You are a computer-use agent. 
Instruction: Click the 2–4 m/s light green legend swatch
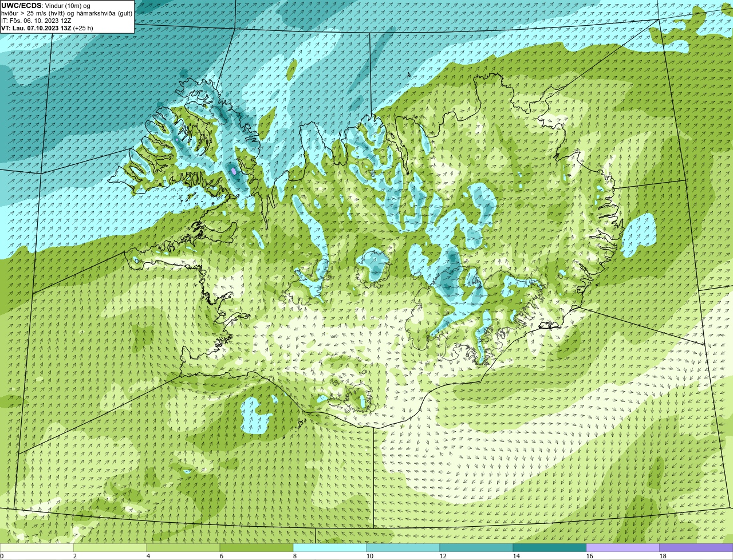(x=110, y=548)
